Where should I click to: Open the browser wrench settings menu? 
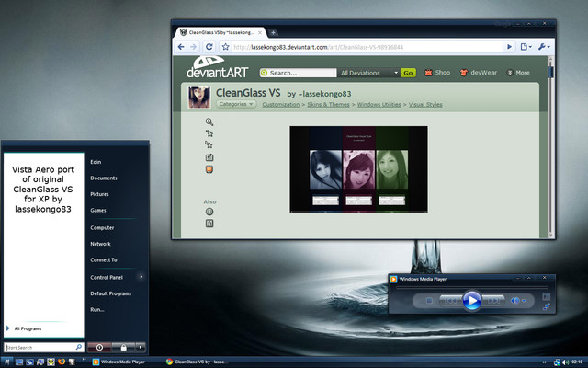[544, 47]
